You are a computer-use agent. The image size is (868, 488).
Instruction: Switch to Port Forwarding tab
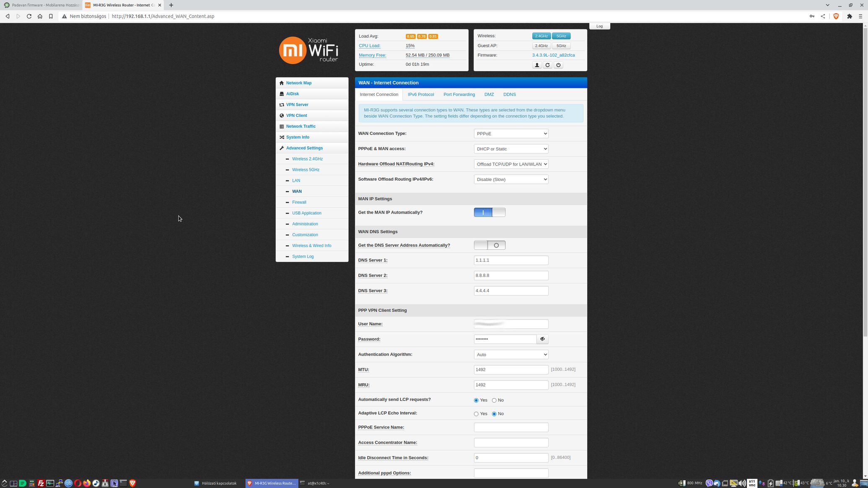tap(459, 95)
